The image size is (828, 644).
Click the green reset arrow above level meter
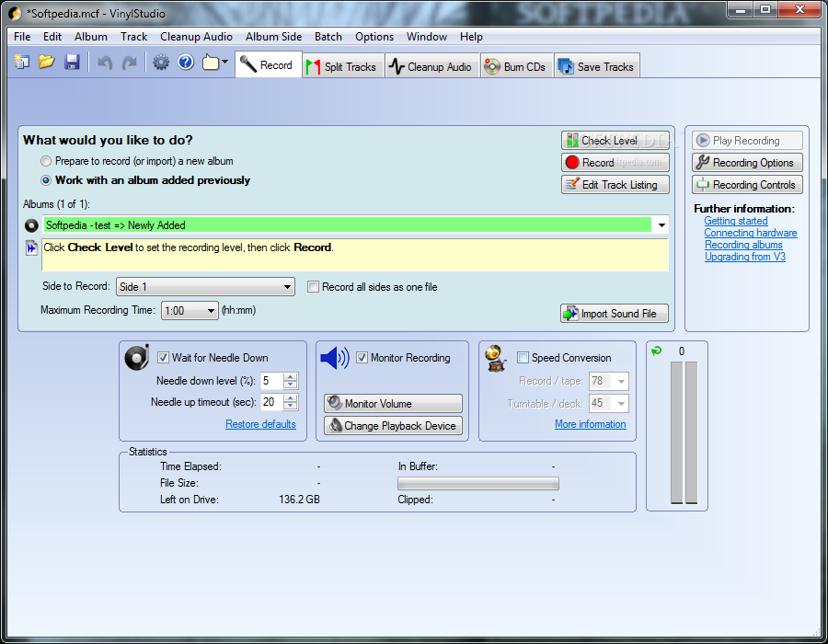(x=656, y=351)
